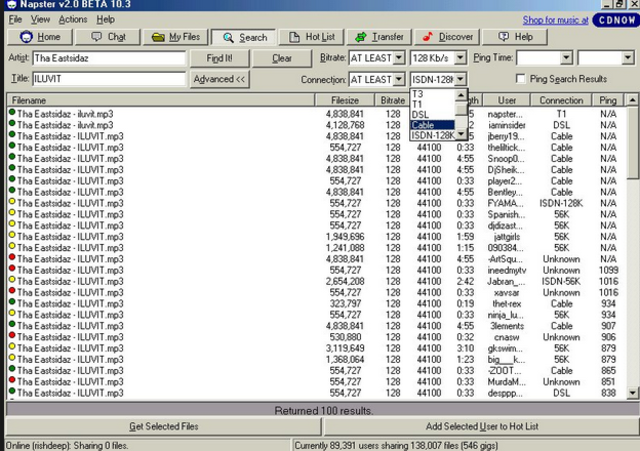
Task: Open the Help menu
Action: [105, 20]
